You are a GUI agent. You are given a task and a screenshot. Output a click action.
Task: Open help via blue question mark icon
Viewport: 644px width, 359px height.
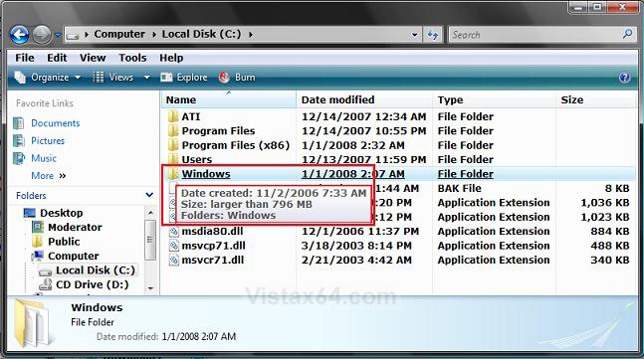tap(624, 78)
